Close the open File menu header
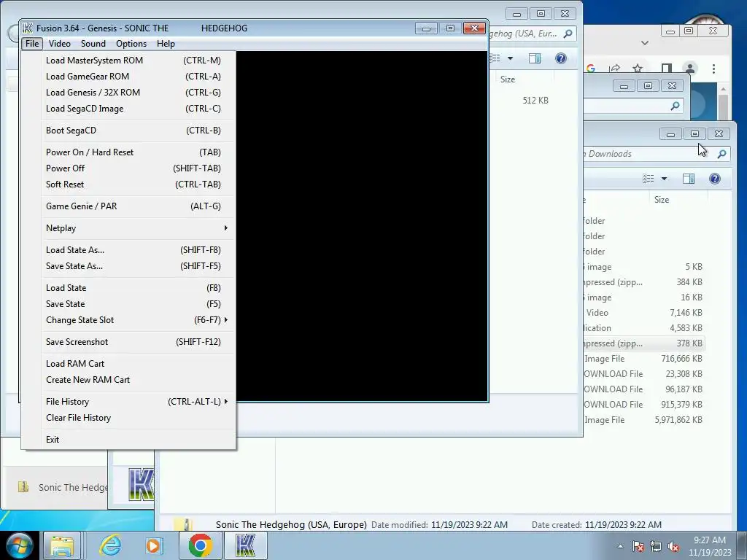 coord(32,43)
